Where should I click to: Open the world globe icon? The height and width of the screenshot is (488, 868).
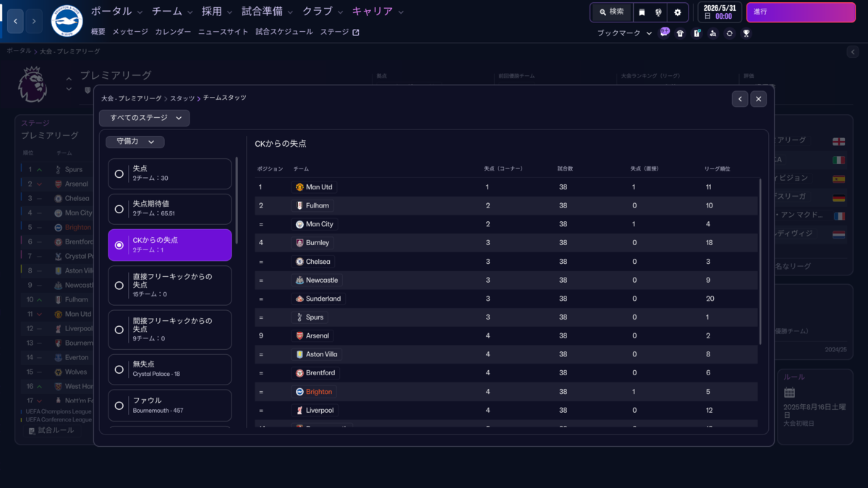point(659,12)
